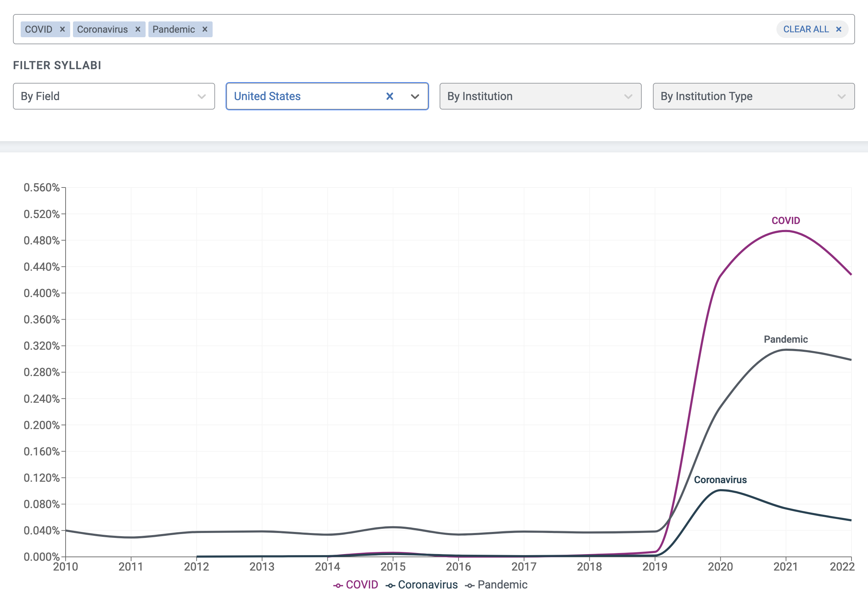Viewport: 868px width, 599px height.
Task: Click the CLEAR ALL button
Action: [812, 29]
